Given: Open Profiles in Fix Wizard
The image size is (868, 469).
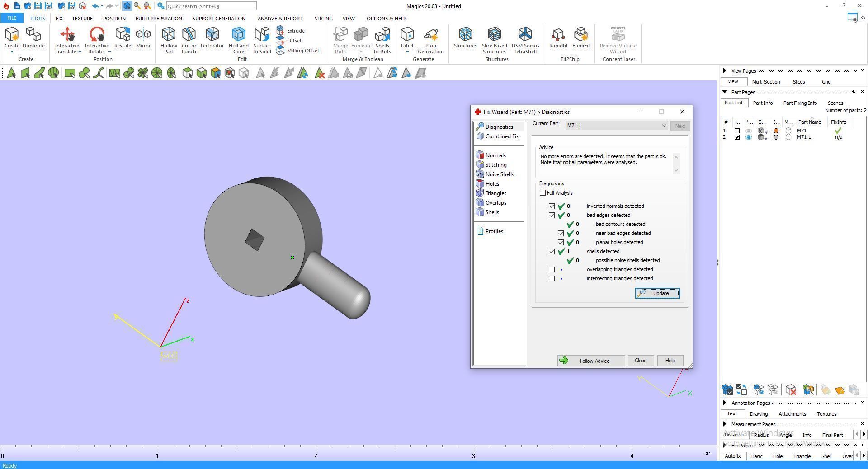Looking at the screenshot, I should (491, 231).
